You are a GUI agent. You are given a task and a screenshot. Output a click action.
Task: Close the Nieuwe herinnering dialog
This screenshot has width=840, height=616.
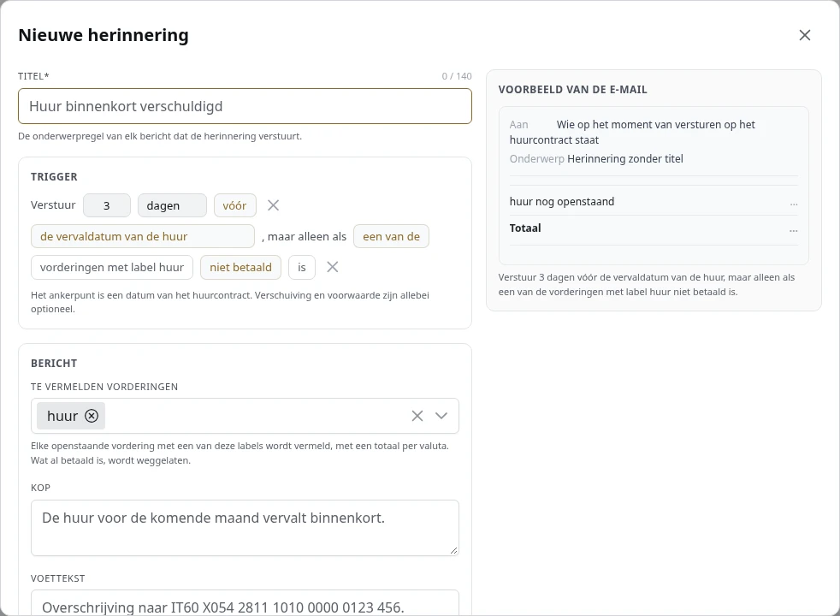click(805, 35)
